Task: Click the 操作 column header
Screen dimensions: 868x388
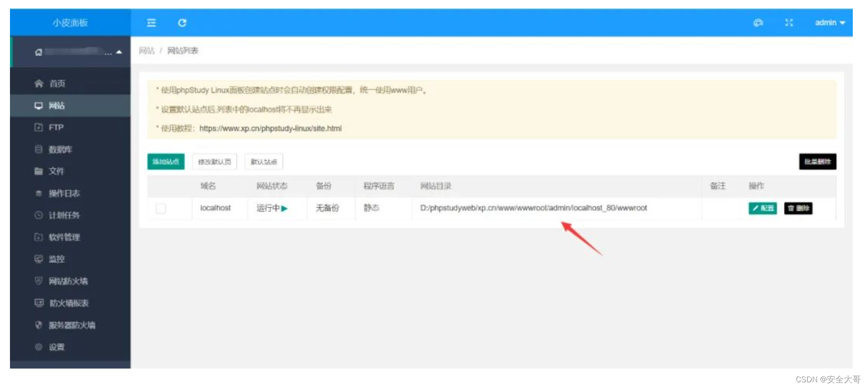Action: [756, 186]
